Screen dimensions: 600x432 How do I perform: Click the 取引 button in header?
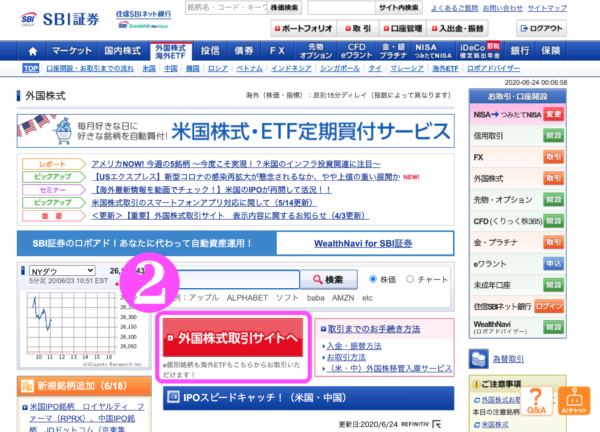(358, 28)
